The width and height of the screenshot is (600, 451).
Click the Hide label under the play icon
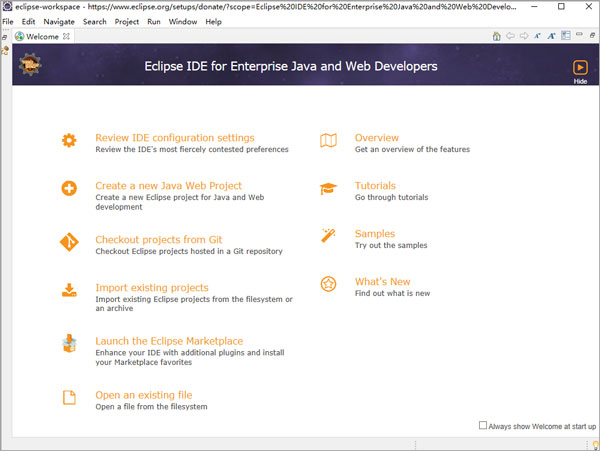pyautogui.click(x=580, y=81)
